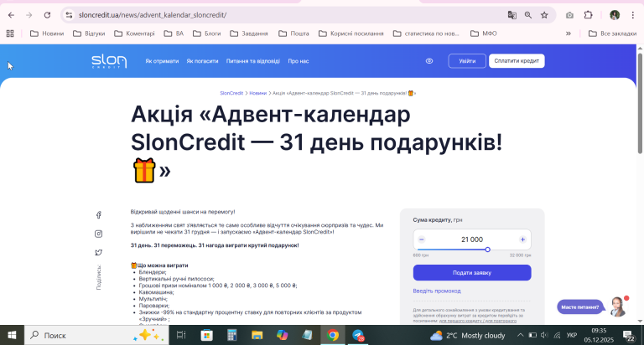
Task: Click the browser forward arrow
Action: point(29,15)
